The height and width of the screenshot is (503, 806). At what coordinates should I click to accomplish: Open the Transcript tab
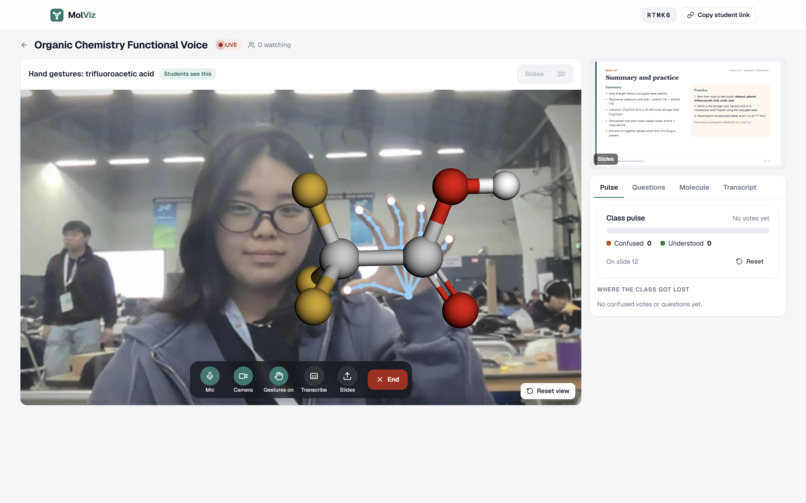739,188
